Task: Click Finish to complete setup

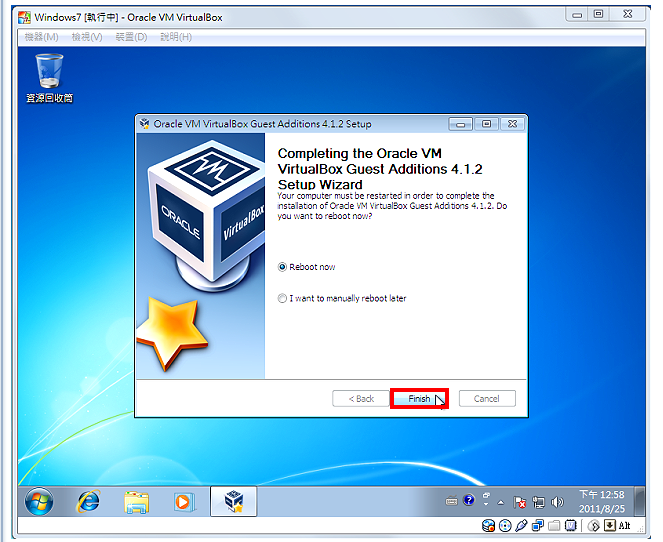Action: tap(419, 398)
